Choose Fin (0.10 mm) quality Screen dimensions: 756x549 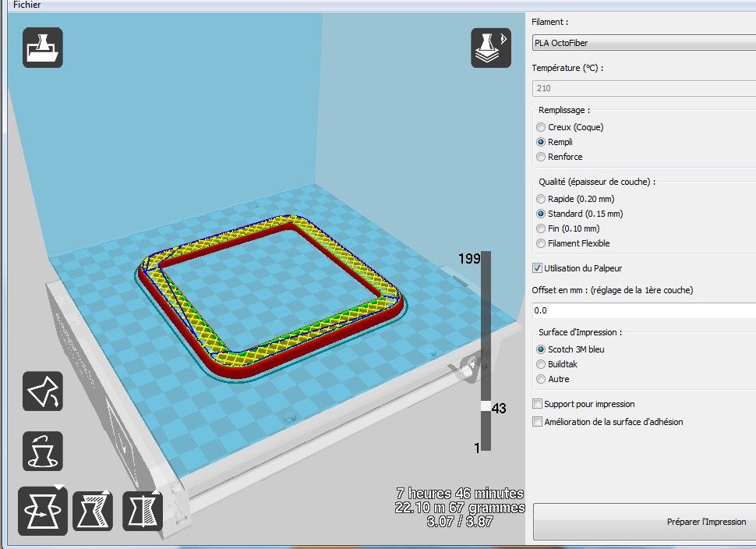pyautogui.click(x=568, y=228)
